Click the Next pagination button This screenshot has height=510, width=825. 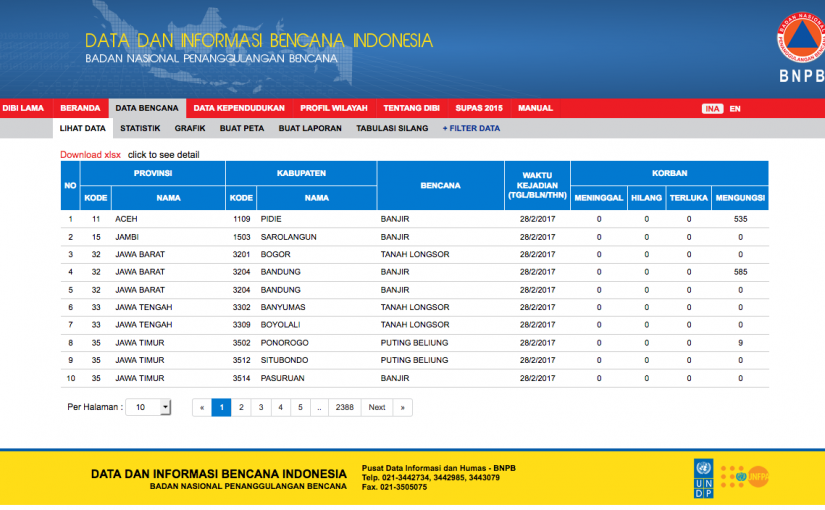click(377, 407)
